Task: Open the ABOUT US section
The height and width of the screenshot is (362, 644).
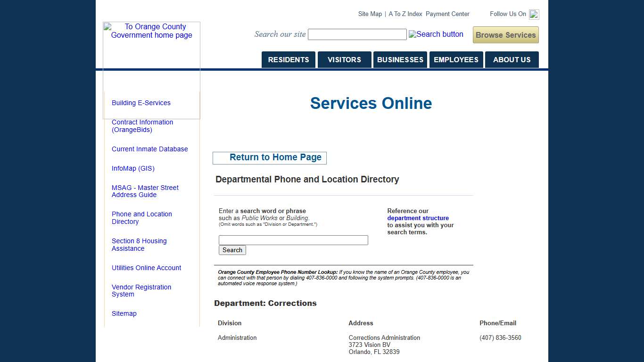Action: 512,59
